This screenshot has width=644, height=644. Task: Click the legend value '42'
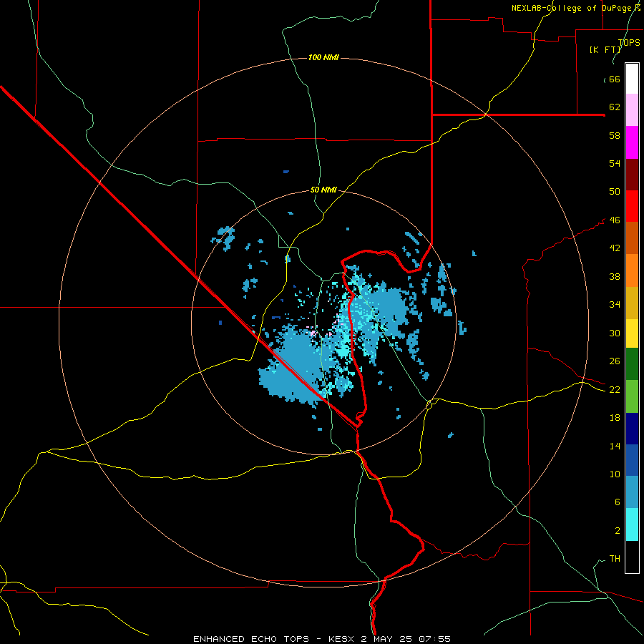click(615, 248)
